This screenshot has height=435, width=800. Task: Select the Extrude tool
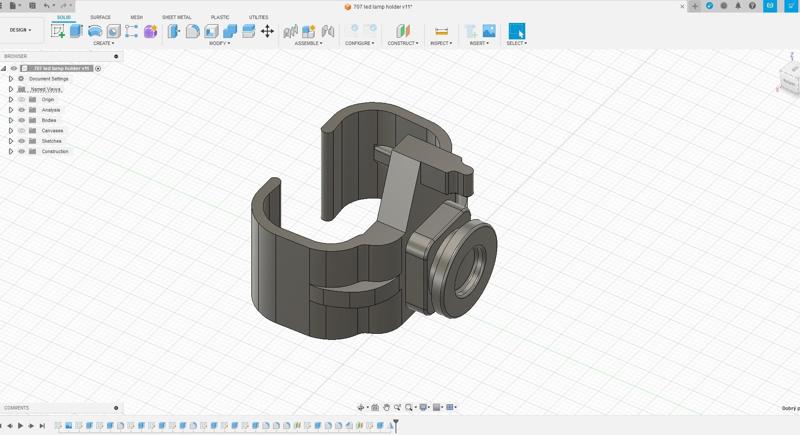(x=77, y=31)
